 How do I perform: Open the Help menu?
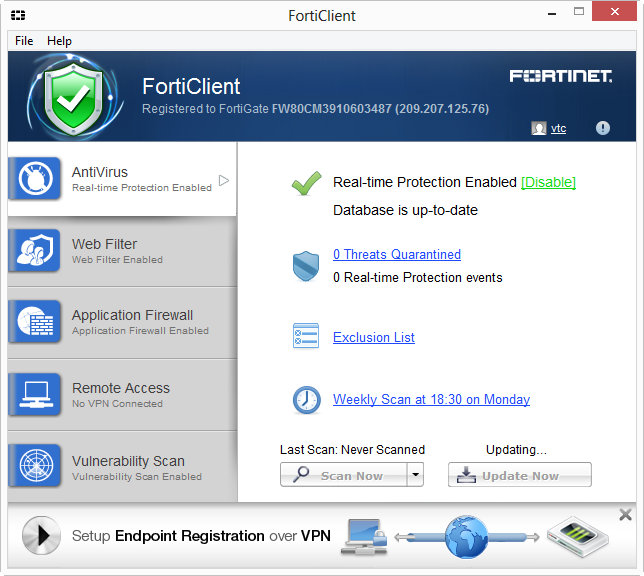coord(60,41)
